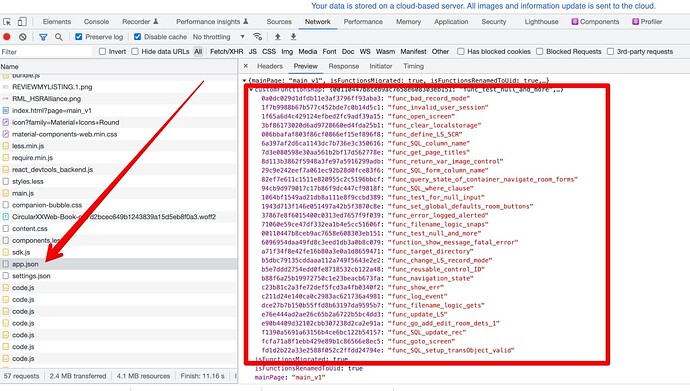Open network search magnifier icon
The height and width of the screenshot is (391, 690).
pyautogui.click(x=59, y=37)
